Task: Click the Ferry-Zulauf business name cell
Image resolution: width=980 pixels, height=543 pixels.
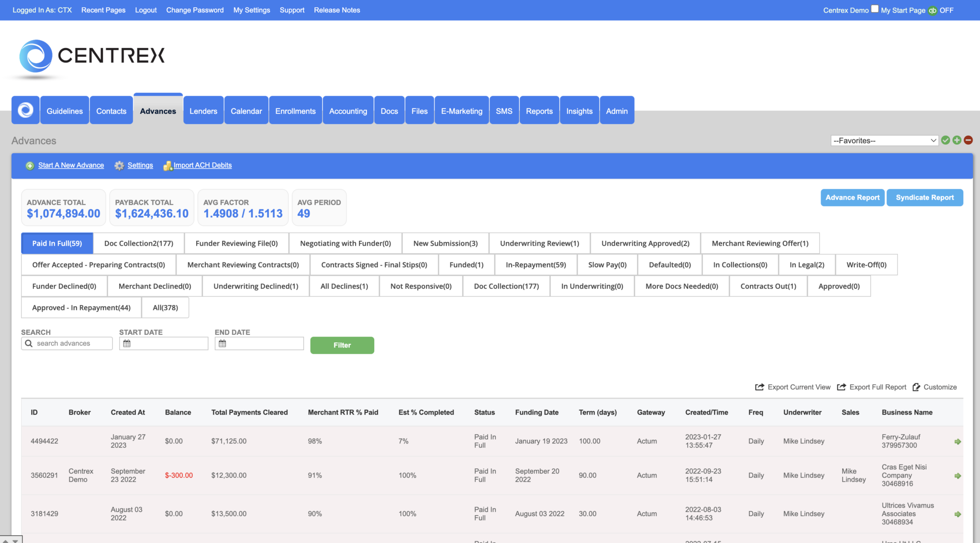Action: tap(901, 441)
